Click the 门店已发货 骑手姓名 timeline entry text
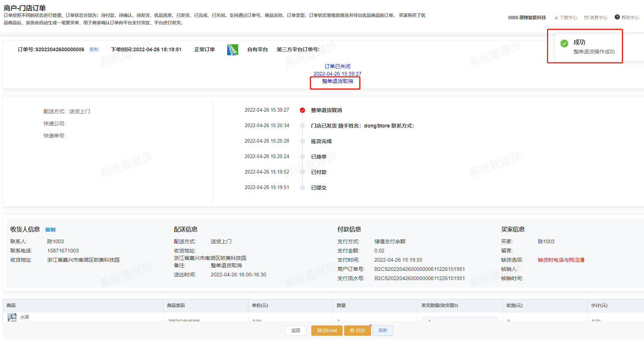Screen dimensions: 644x342 click(x=363, y=126)
